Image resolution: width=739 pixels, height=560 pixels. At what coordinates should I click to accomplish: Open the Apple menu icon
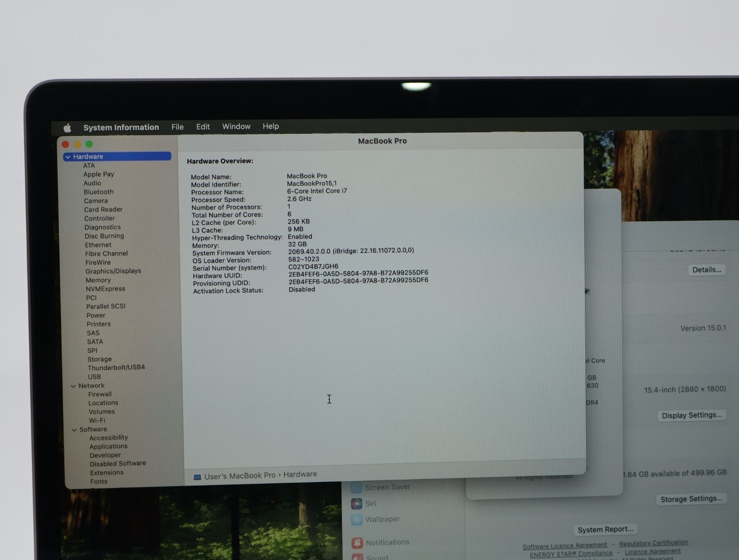(67, 128)
